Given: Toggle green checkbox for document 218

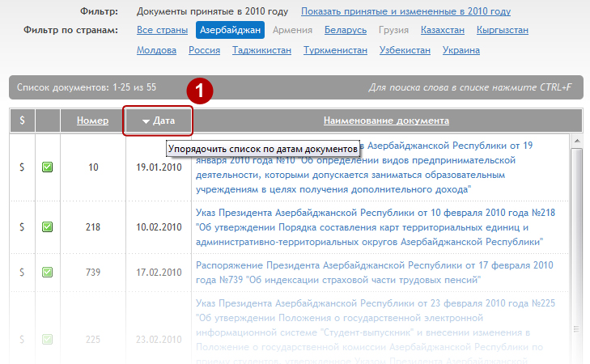Looking at the screenshot, I should [48, 226].
